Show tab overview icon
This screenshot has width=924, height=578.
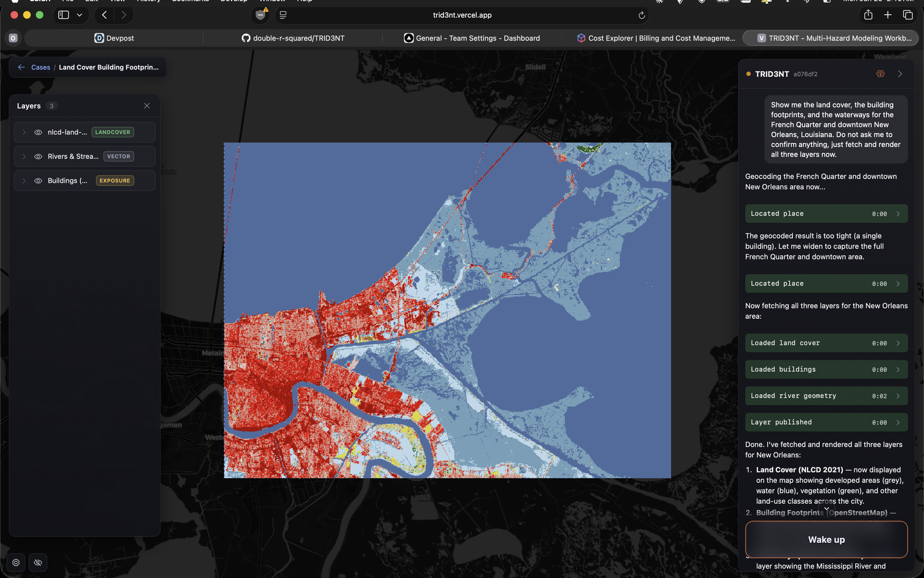point(908,15)
